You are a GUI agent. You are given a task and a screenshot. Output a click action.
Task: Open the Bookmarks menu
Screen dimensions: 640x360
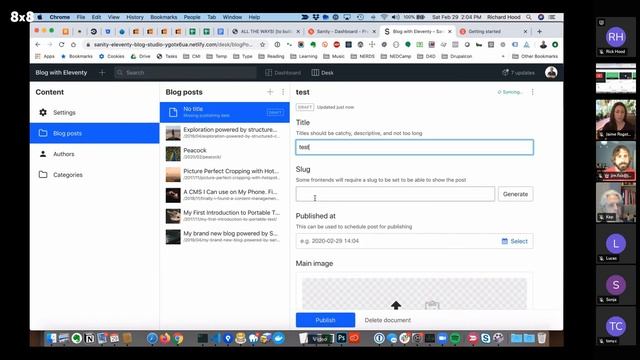[164, 17]
